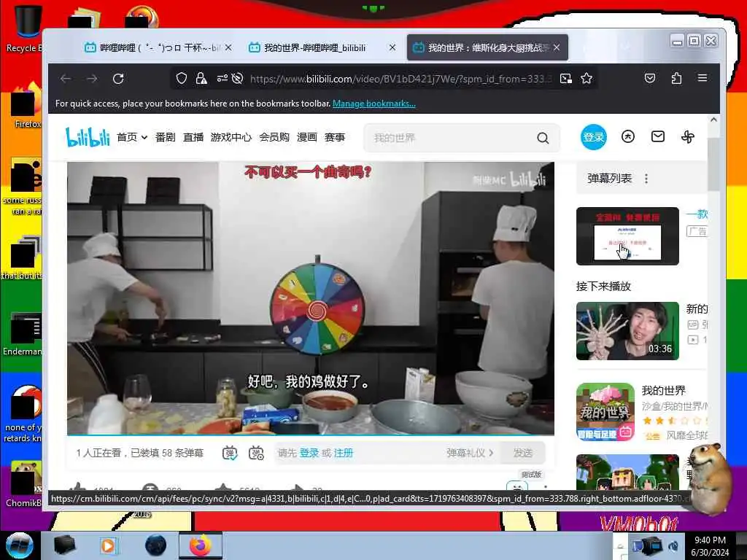The width and height of the screenshot is (747, 560).
Task: Open 游戏中心 in the bilibili nav
Action: pyautogui.click(x=231, y=137)
